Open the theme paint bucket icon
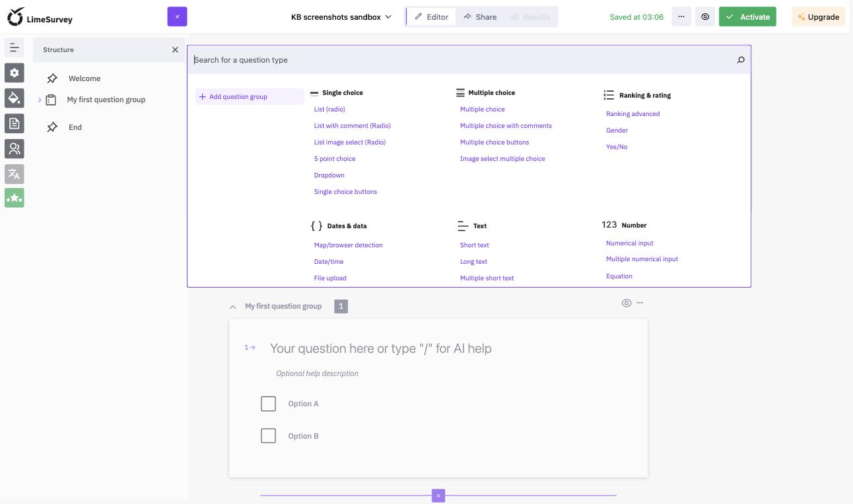Image resolution: width=853 pixels, height=504 pixels. click(x=14, y=98)
